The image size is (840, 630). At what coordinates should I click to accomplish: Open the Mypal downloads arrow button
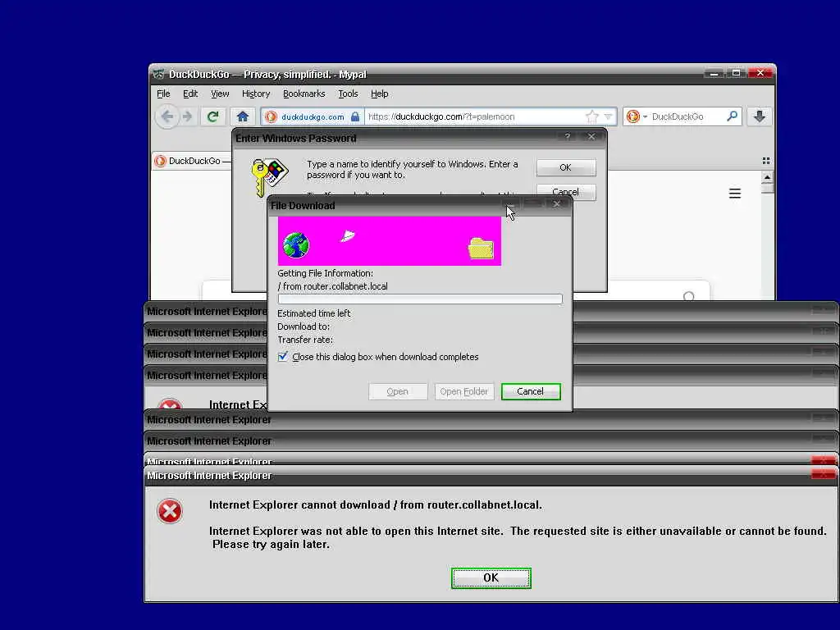pos(760,116)
